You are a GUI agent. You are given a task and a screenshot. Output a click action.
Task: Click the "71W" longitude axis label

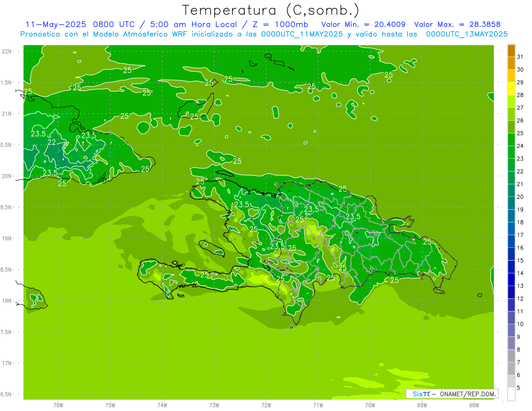pyautogui.click(x=318, y=405)
